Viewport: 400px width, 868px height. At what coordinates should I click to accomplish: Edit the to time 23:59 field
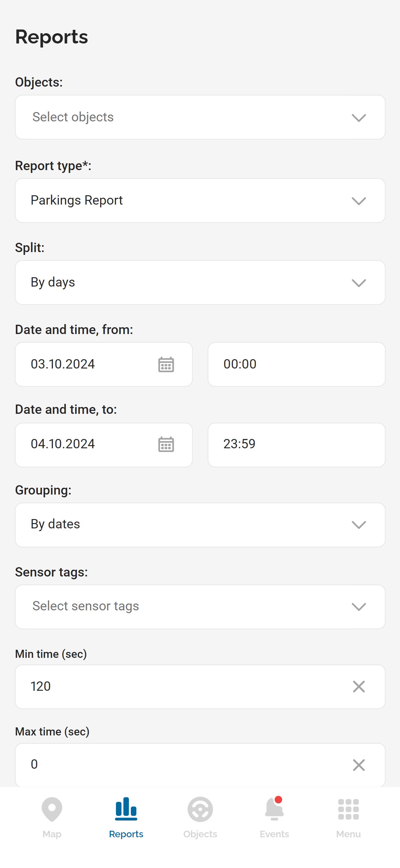coord(296,445)
